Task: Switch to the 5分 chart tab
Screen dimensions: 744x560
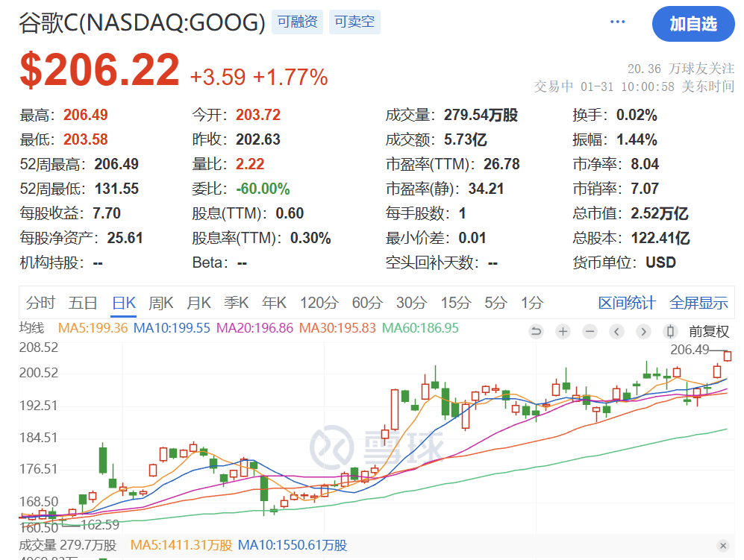Action: click(496, 303)
